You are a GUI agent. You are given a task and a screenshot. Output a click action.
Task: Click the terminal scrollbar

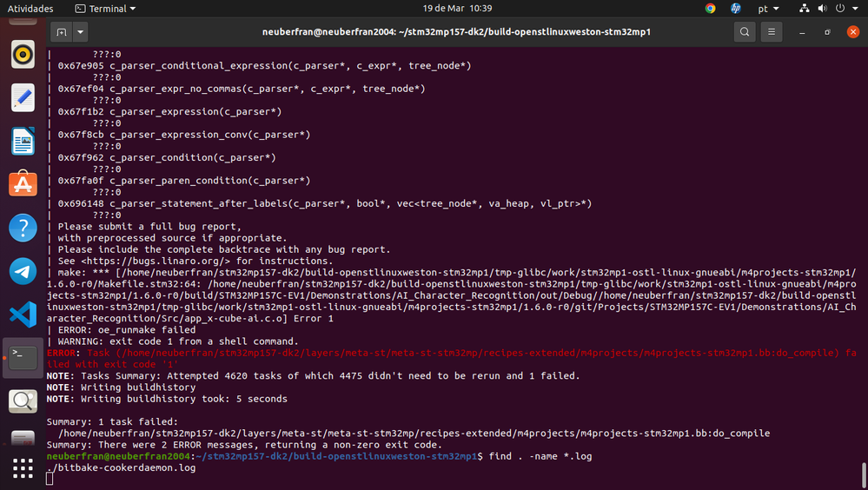click(864, 475)
